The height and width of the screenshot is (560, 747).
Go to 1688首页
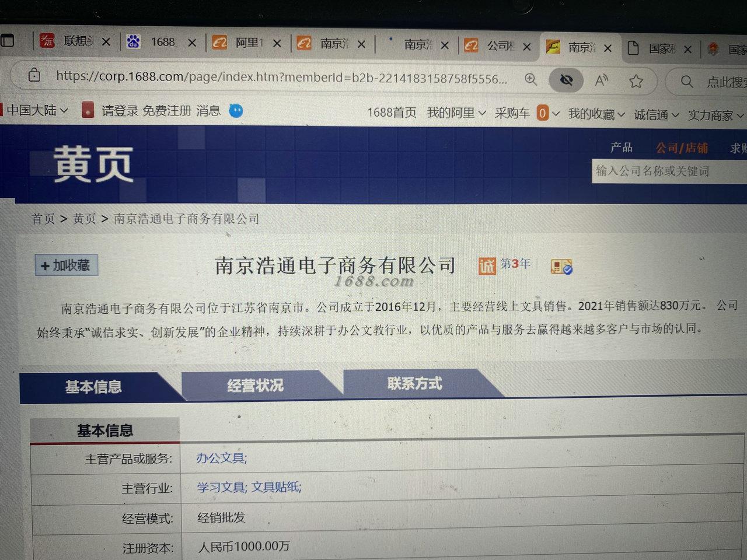click(x=392, y=112)
